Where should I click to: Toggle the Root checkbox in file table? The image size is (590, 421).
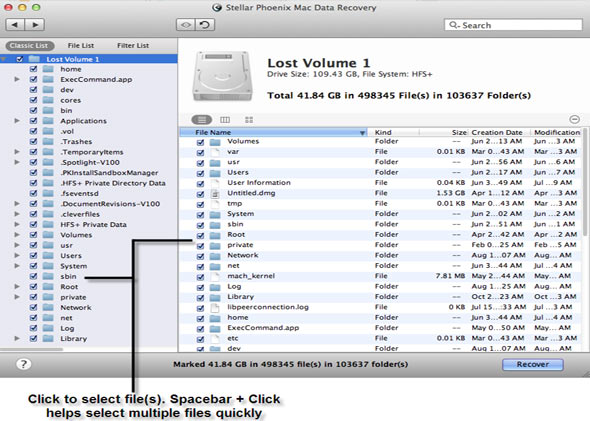(200, 236)
